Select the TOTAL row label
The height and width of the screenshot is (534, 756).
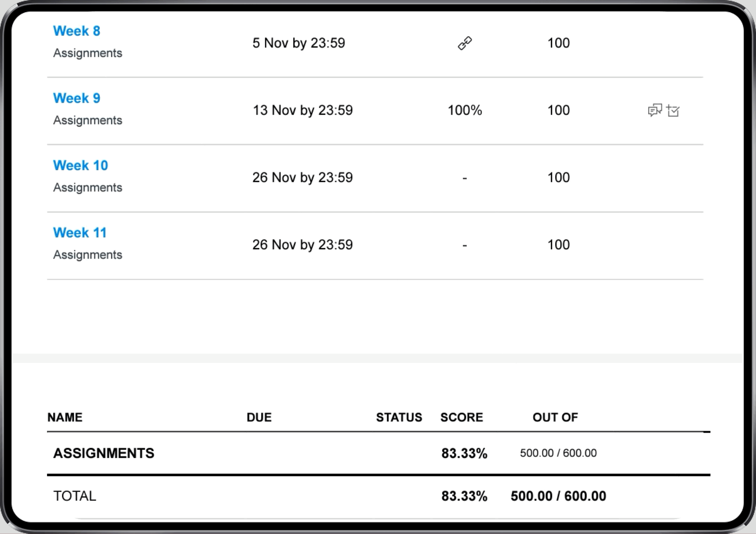[75, 496]
